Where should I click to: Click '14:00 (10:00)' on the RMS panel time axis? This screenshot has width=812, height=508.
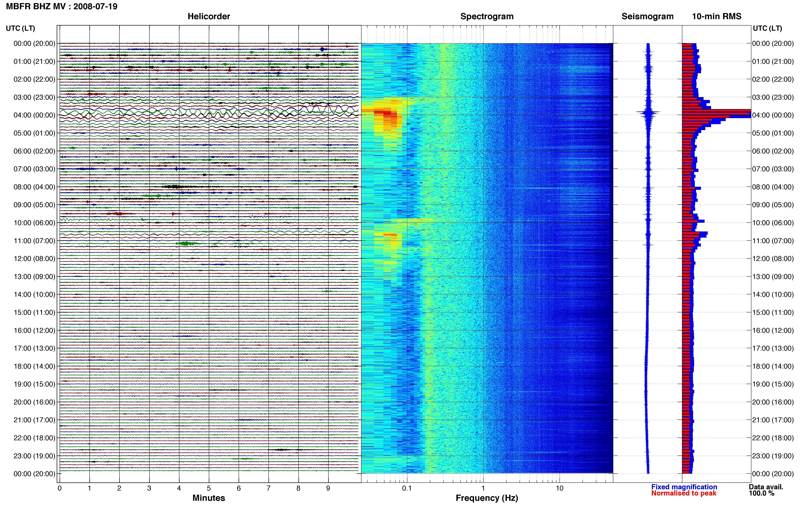(773, 295)
